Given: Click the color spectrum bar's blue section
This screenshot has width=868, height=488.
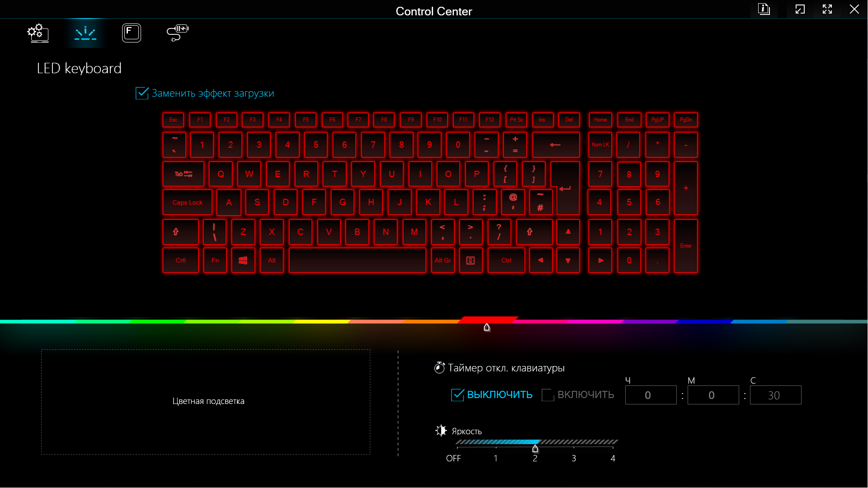Looking at the screenshot, I should [705, 321].
